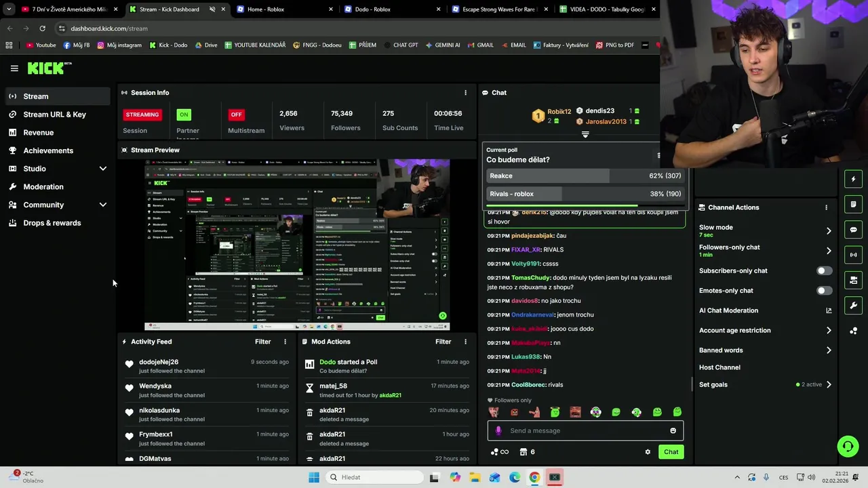Open the broadcast signal panel in right rail

pyautogui.click(x=853, y=255)
